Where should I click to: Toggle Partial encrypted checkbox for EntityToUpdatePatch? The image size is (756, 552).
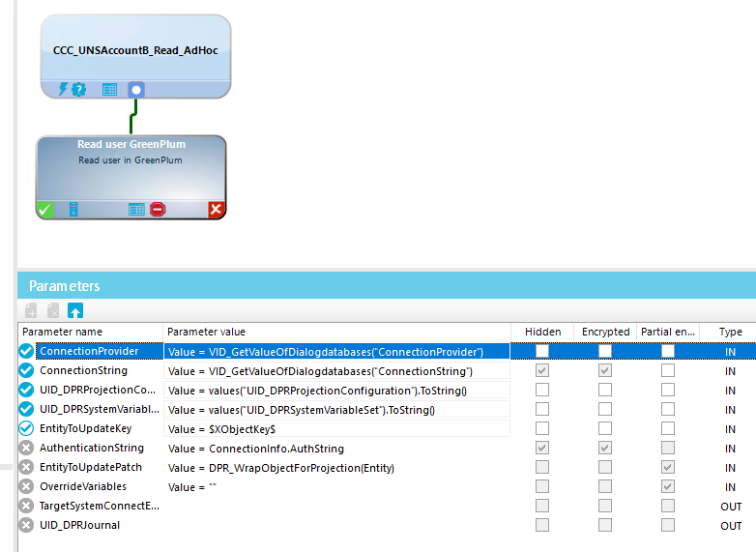pos(668,467)
